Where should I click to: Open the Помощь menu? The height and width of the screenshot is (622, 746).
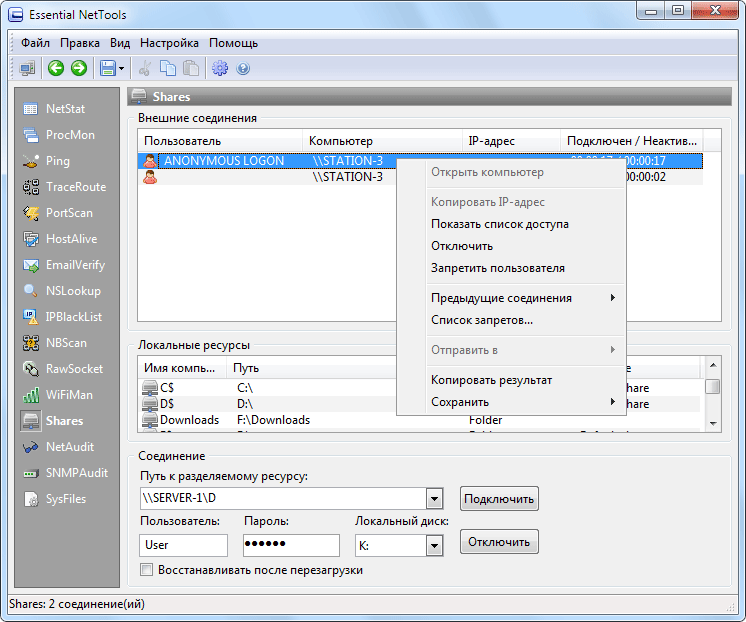pyautogui.click(x=234, y=43)
